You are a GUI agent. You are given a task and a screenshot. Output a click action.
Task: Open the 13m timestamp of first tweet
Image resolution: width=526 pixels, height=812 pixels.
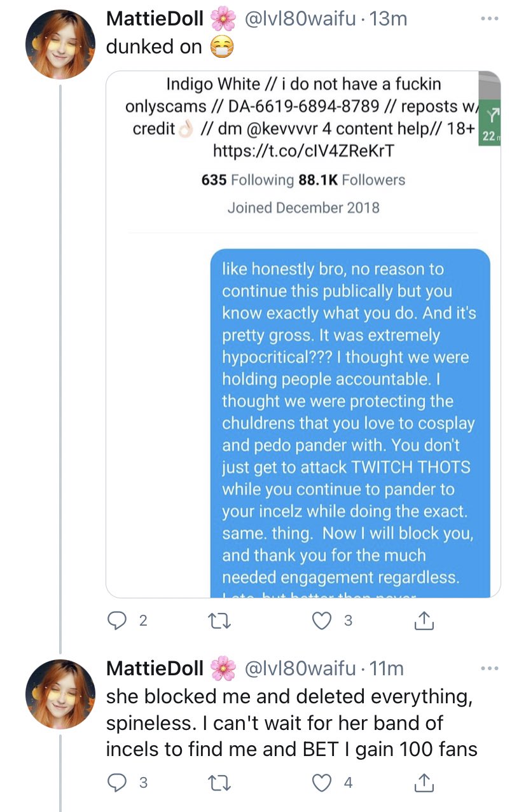click(388, 19)
